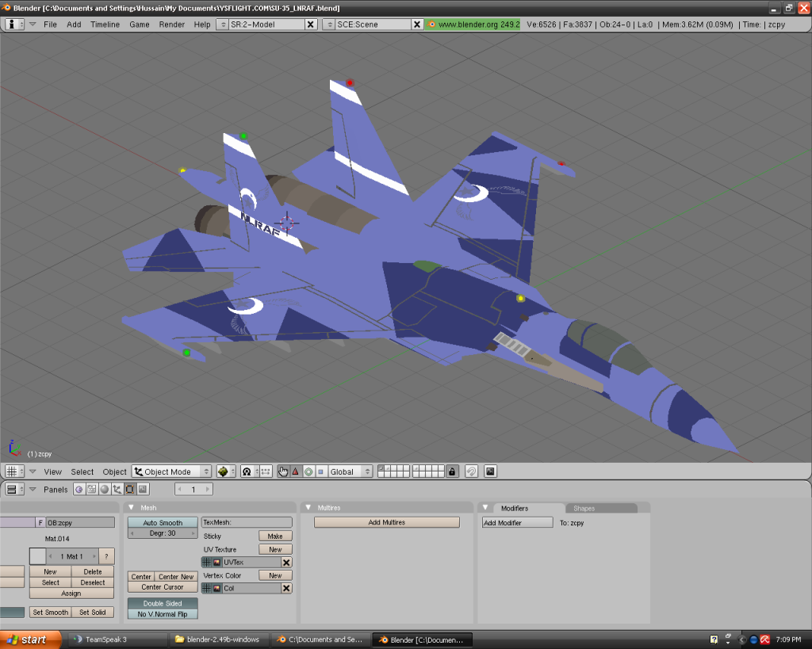Viewport: 812px width, 649px height.
Task: Open the Render menu
Action: [x=172, y=25]
